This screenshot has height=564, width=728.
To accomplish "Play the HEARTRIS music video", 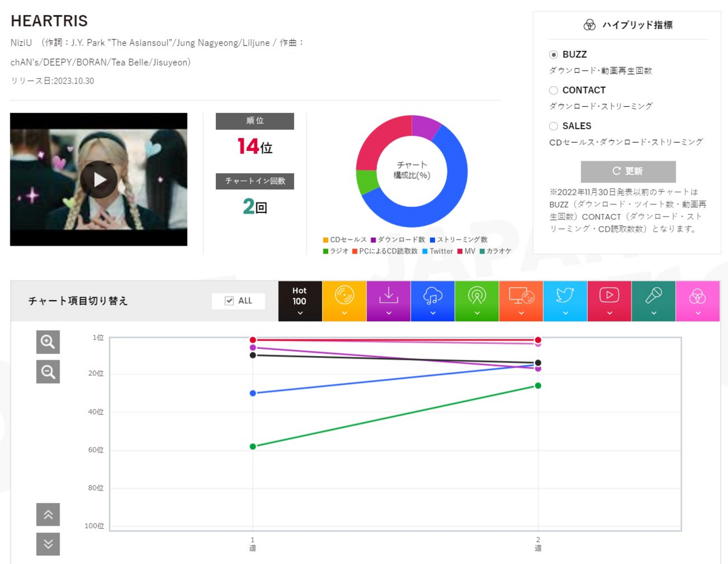I will [x=99, y=180].
